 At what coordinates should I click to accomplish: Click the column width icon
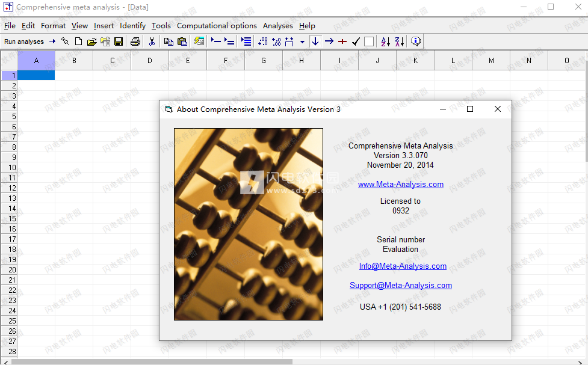[289, 41]
